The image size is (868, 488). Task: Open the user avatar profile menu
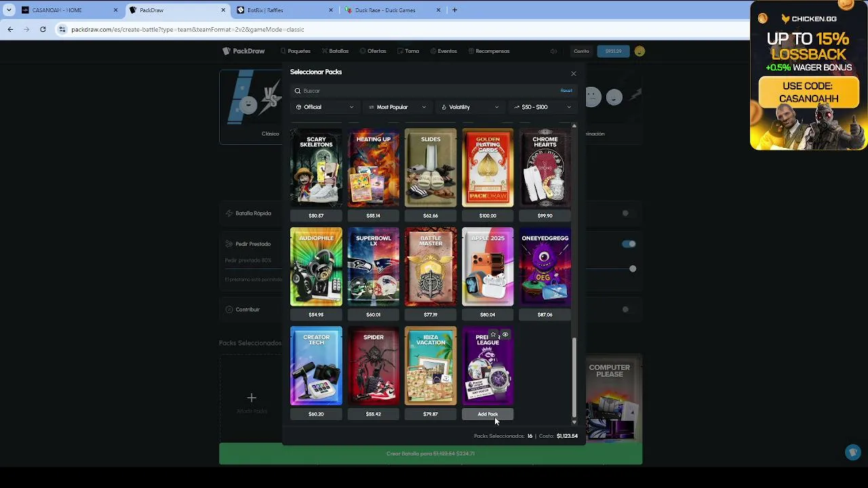pos(639,51)
